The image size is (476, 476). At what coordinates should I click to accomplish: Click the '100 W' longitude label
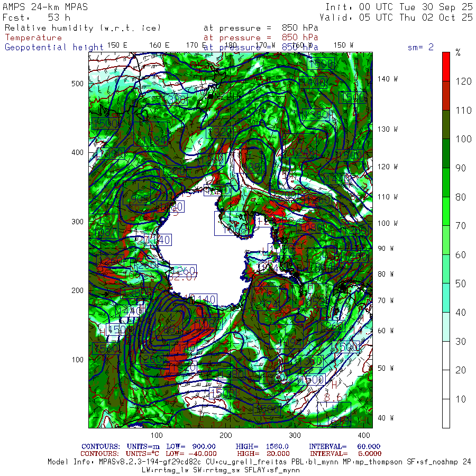click(387, 223)
